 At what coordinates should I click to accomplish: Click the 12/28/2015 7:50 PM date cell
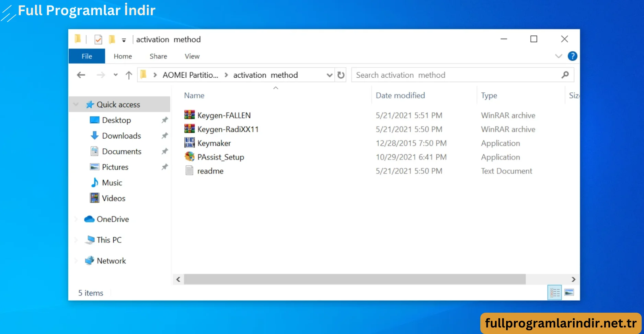411,143
